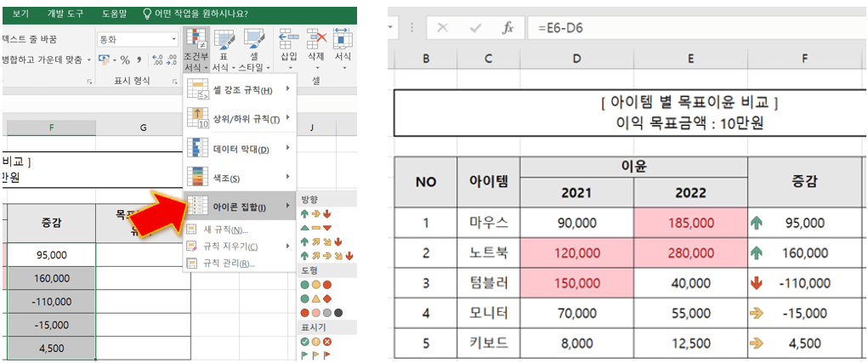Select column E header in right sheet
The height and width of the screenshot is (363, 868).
pyautogui.click(x=690, y=58)
